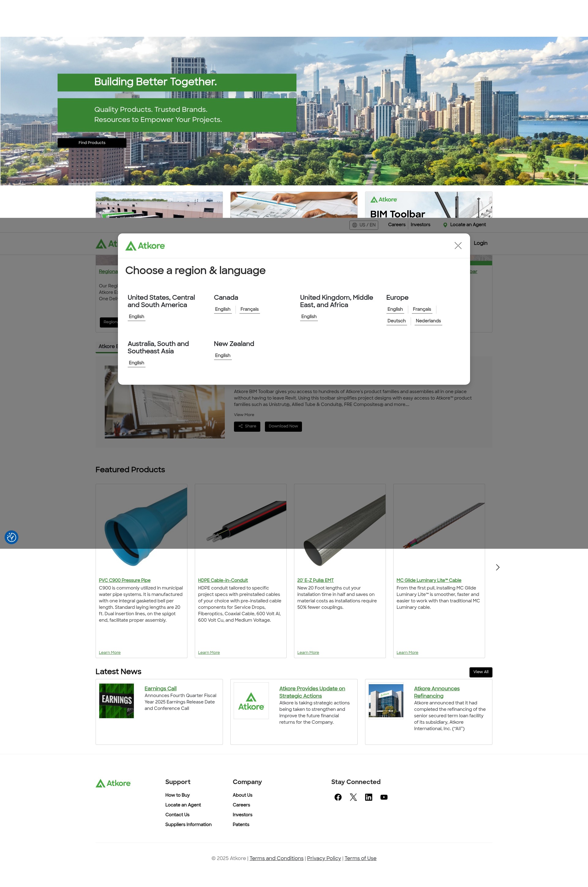Click the Locate an Agent pin icon
The height and width of the screenshot is (887, 588).
[x=445, y=225]
